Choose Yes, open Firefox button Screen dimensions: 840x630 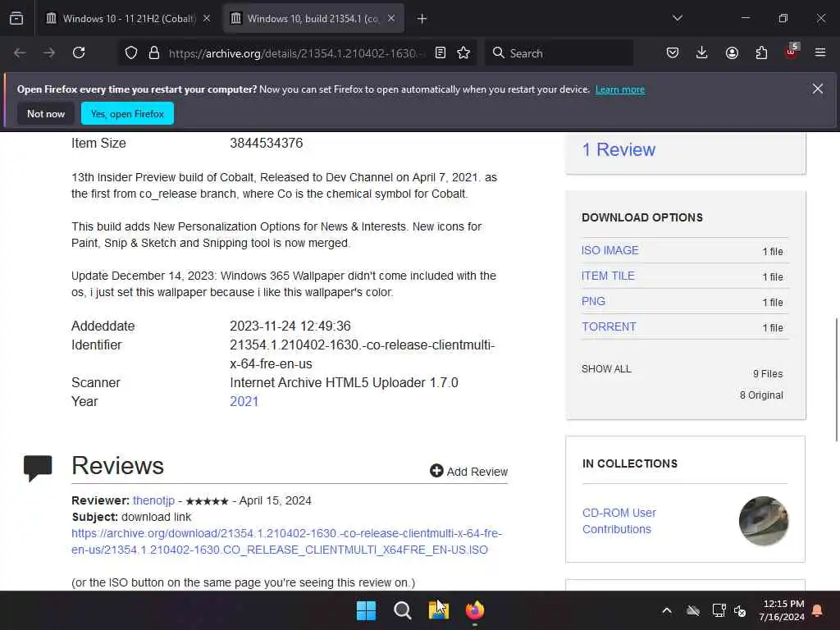click(127, 113)
